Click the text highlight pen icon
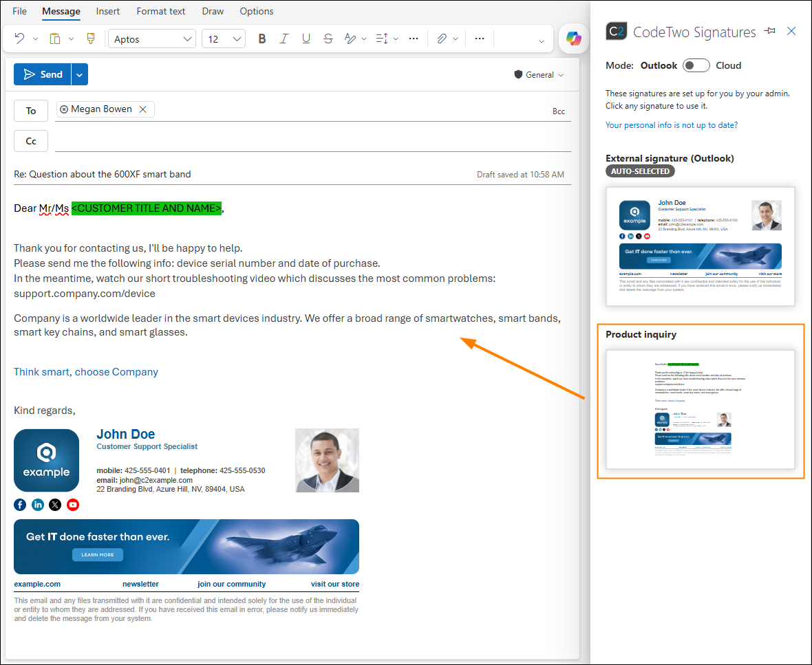Image resolution: width=812 pixels, height=665 pixels. (350, 39)
